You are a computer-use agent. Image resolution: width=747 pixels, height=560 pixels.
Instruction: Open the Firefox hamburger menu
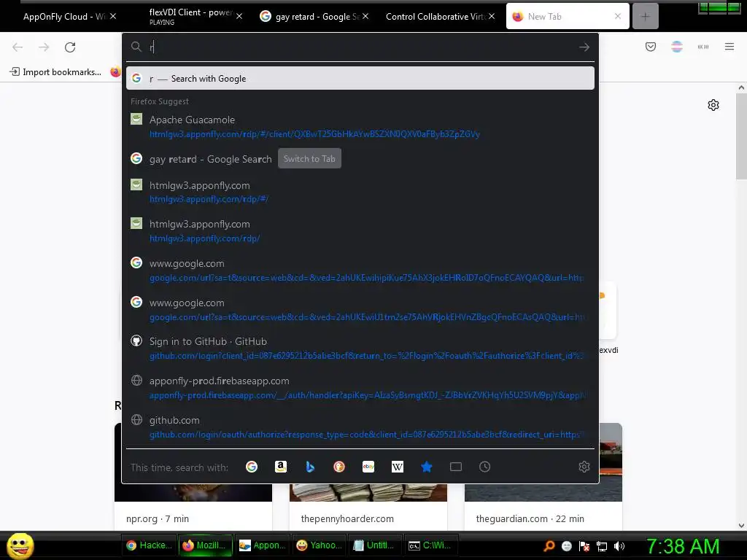[x=729, y=47]
